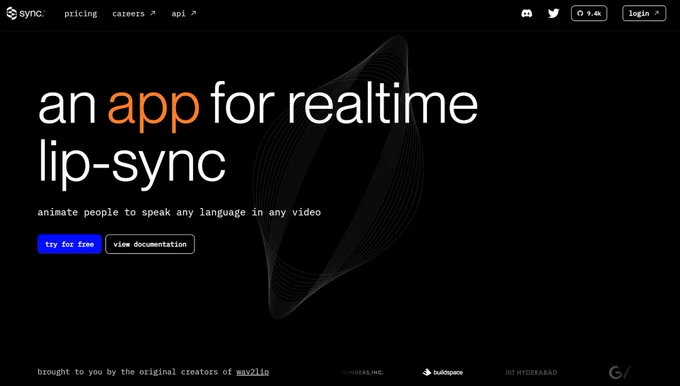Open the pricing page
This screenshot has height=386, width=680.
pos(81,14)
